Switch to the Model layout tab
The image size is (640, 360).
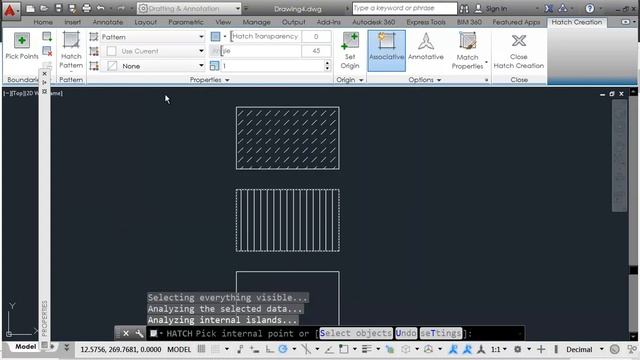point(25,347)
